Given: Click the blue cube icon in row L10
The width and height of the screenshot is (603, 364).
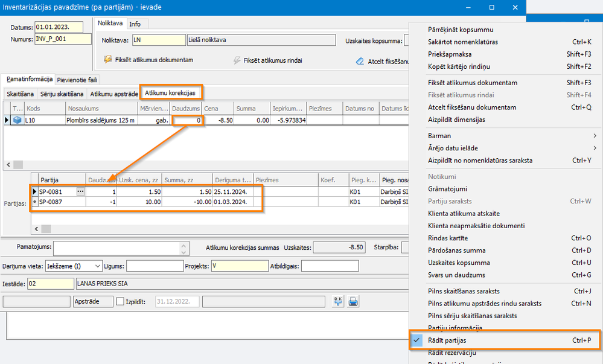Looking at the screenshot, I should pyautogui.click(x=17, y=120).
